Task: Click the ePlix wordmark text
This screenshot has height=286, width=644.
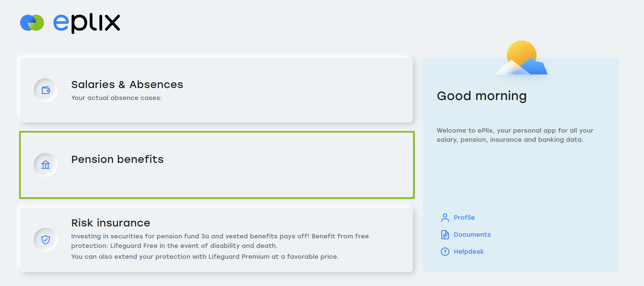Action: [87, 23]
